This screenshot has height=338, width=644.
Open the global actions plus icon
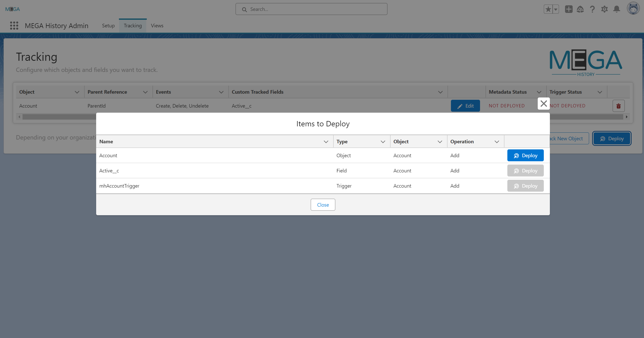pos(569,9)
